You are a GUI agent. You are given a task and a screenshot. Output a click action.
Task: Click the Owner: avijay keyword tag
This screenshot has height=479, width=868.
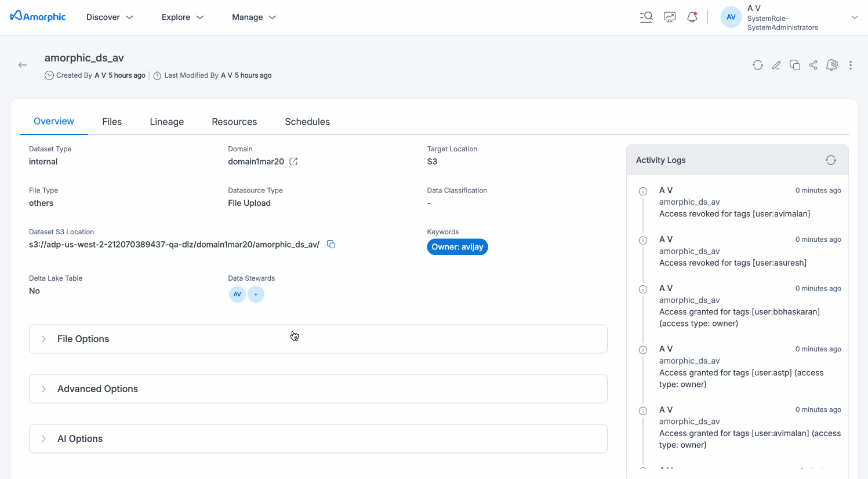coord(457,247)
